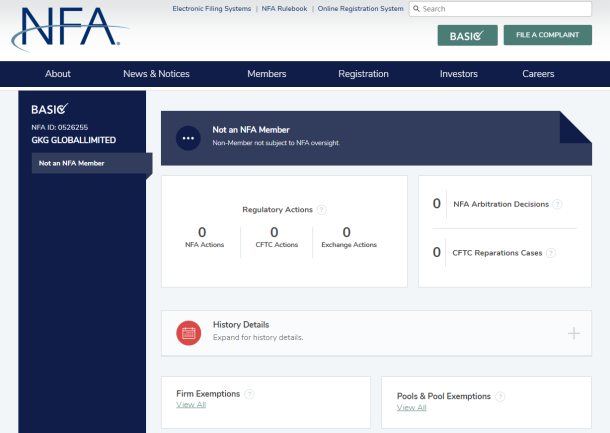610x433 pixels.
Task: Click Firm Exemptions heading
Action: click(x=208, y=394)
